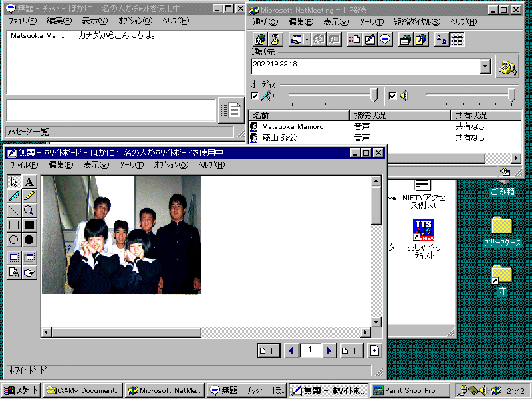The height and width of the screenshot is (399, 532).
Task: Click the microphone volume slider thumb
Action: [x=374, y=96]
